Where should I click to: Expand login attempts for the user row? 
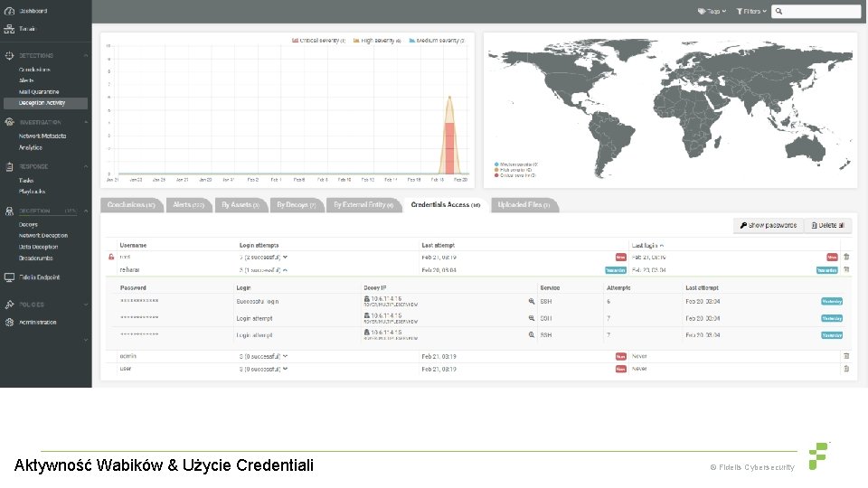[x=285, y=369]
